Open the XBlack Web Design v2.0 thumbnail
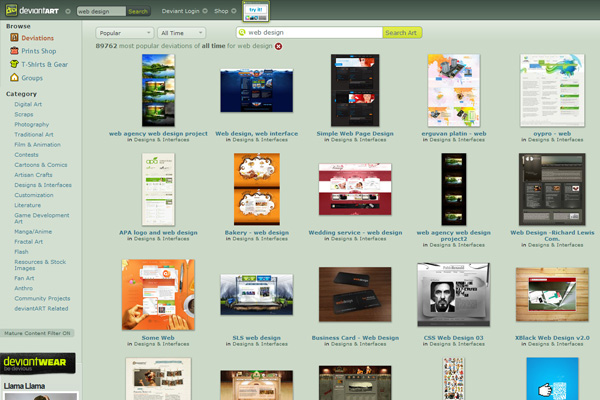This screenshot has width=600, height=400. (552, 295)
